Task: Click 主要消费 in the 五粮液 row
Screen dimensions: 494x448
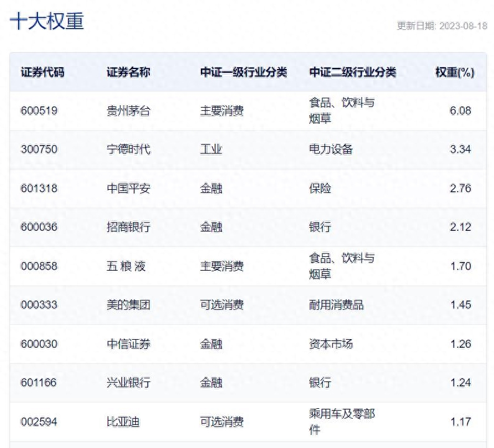Action: pyautogui.click(x=221, y=266)
